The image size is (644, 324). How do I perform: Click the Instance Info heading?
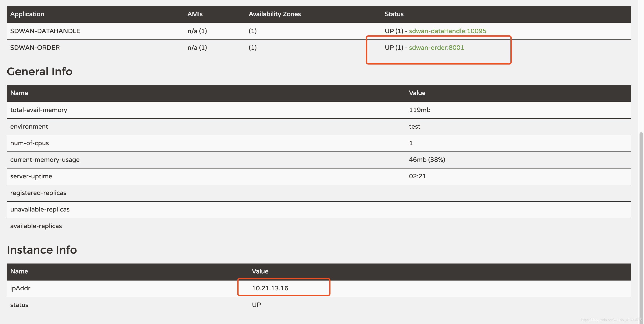(x=42, y=250)
